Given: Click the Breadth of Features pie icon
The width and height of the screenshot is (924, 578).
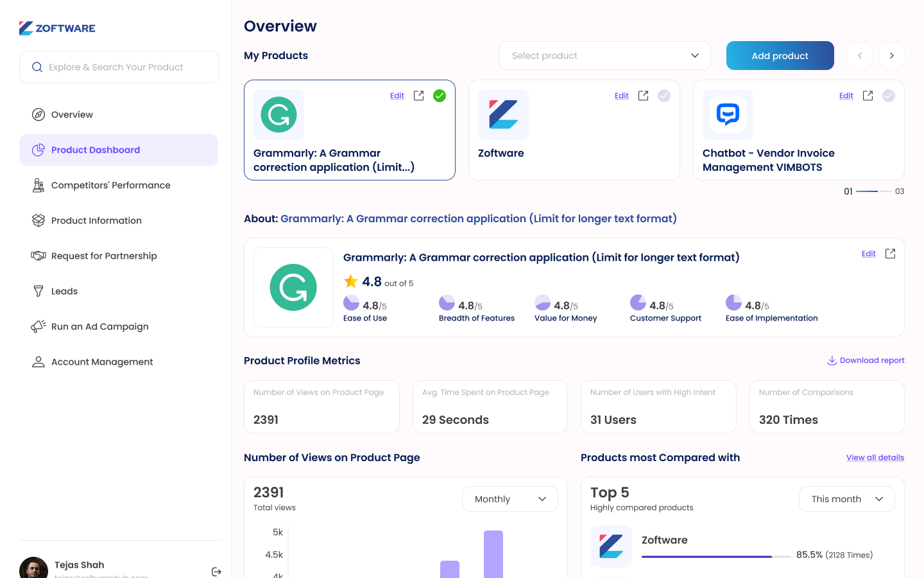Looking at the screenshot, I should point(447,302).
